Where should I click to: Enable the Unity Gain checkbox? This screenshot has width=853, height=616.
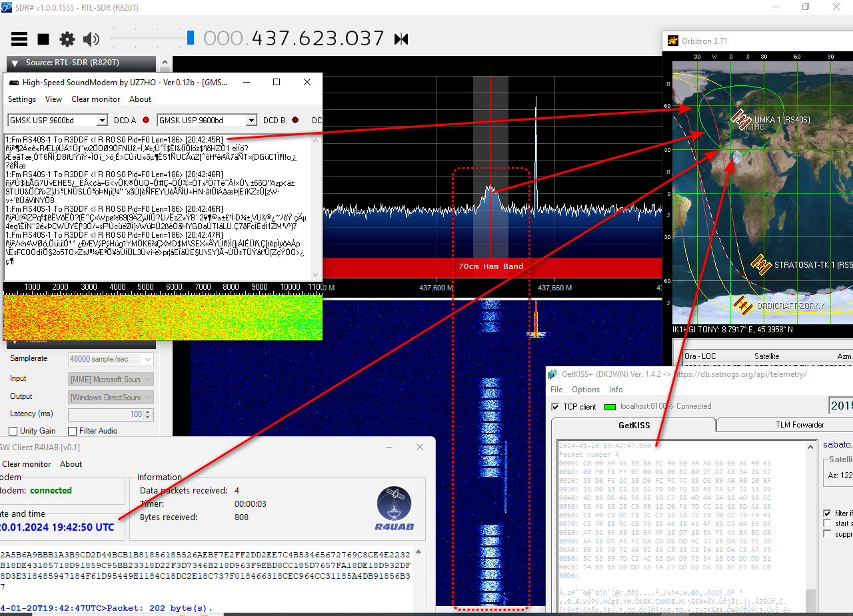11,431
